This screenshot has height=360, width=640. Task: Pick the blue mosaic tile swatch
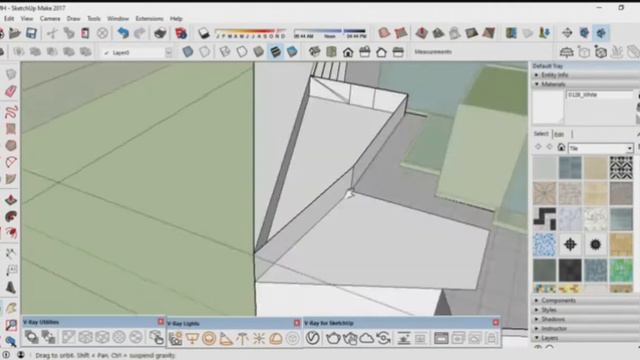(544, 245)
